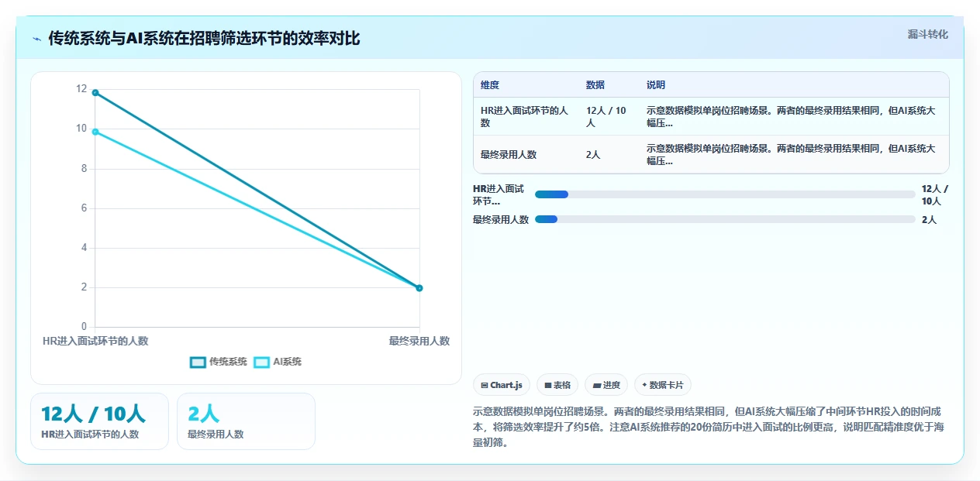Click the description paragraph below the tag buttons
Image resolution: width=980 pixels, height=481 pixels.
click(710, 427)
